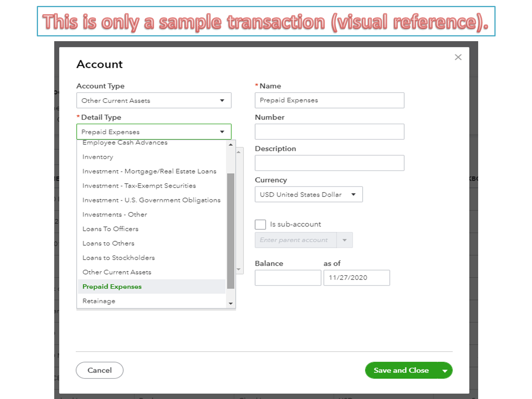Choose Loans To Officers detail type
This screenshot has height=399, width=532.
110,229
